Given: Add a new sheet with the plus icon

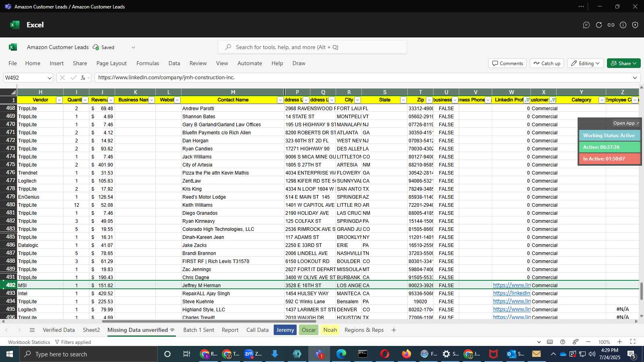Looking at the screenshot, I should (x=394, y=330).
